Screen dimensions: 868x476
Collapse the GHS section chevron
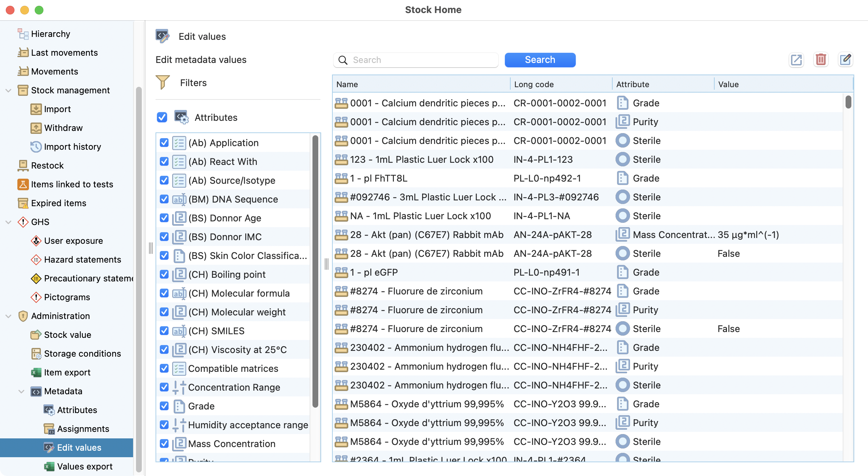pyautogui.click(x=8, y=222)
